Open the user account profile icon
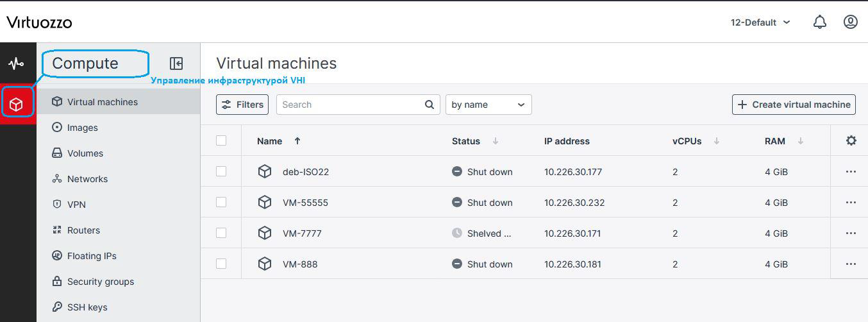Image resolution: width=868 pixels, height=322 pixels. pyautogui.click(x=850, y=22)
